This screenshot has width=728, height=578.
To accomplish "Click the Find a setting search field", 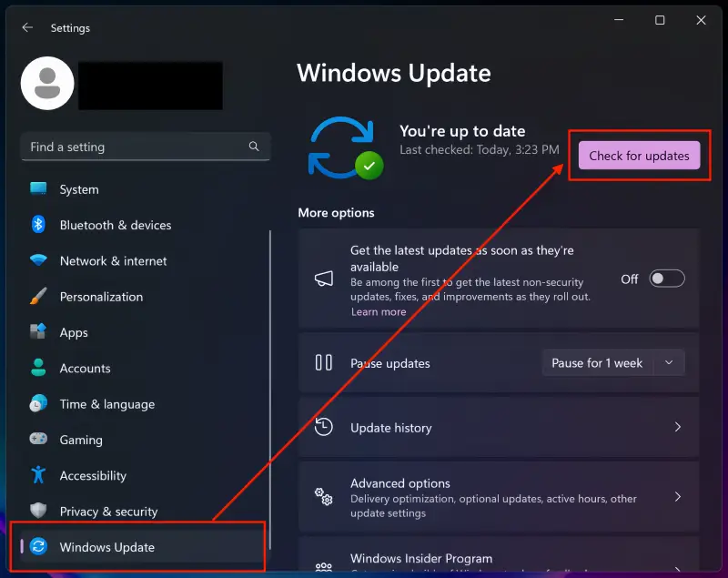I will tap(145, 147).
